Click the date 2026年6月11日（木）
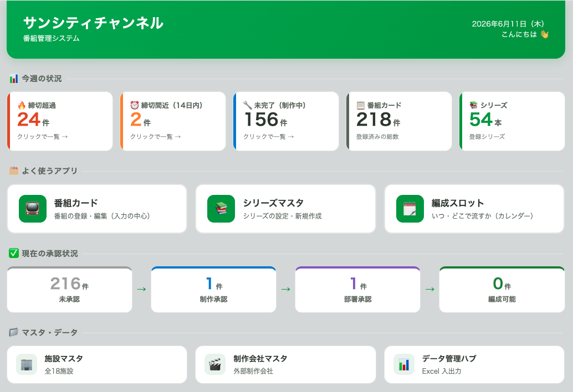The width and height of the screenshot is (573, 392). click(x=509, y=24)
